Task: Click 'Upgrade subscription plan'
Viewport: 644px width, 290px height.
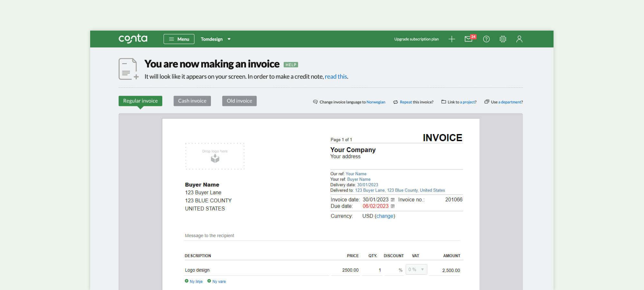Action: (416, 39)
